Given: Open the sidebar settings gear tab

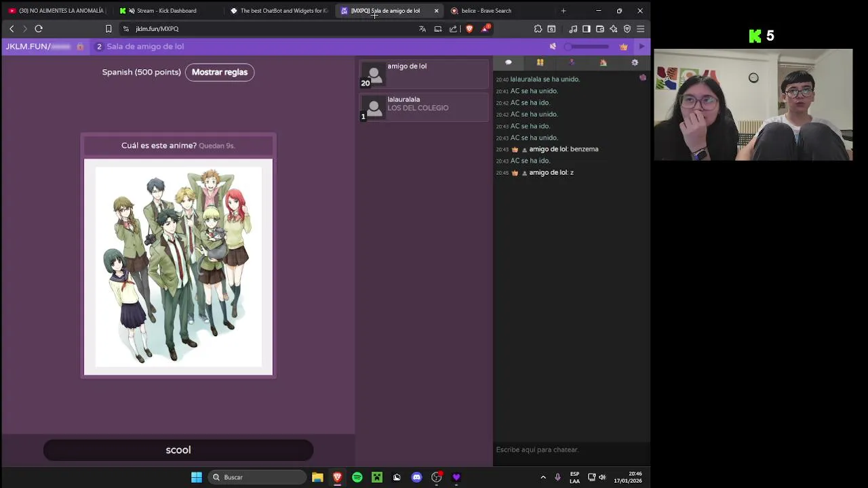Looking at the screenshot, I should tap(635, 62).
